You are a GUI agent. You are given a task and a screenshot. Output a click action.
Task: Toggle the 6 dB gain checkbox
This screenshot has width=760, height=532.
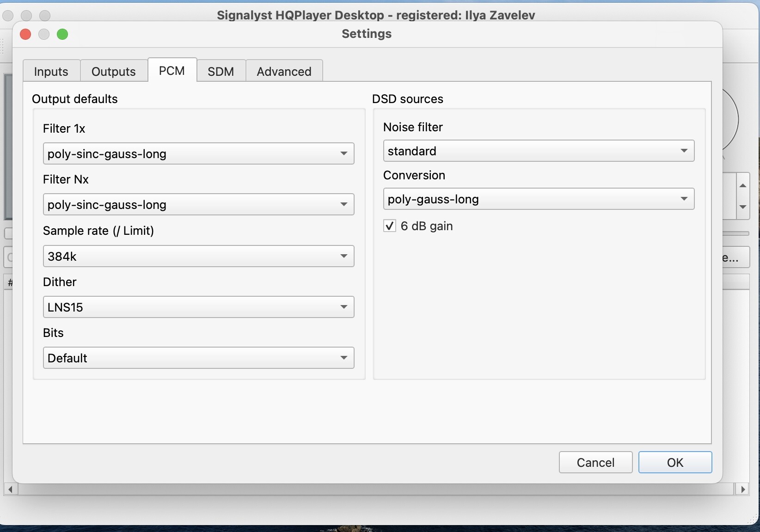click(390, 226)
